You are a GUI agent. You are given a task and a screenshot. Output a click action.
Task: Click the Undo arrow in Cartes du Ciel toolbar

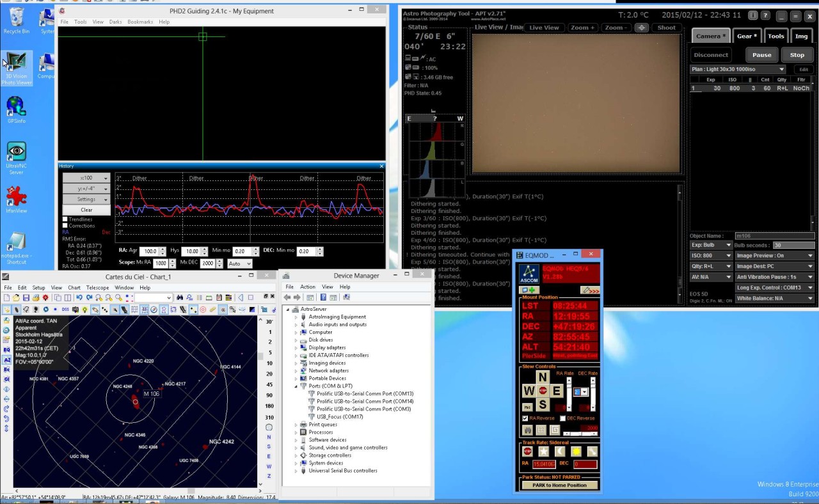pos(79,297)
